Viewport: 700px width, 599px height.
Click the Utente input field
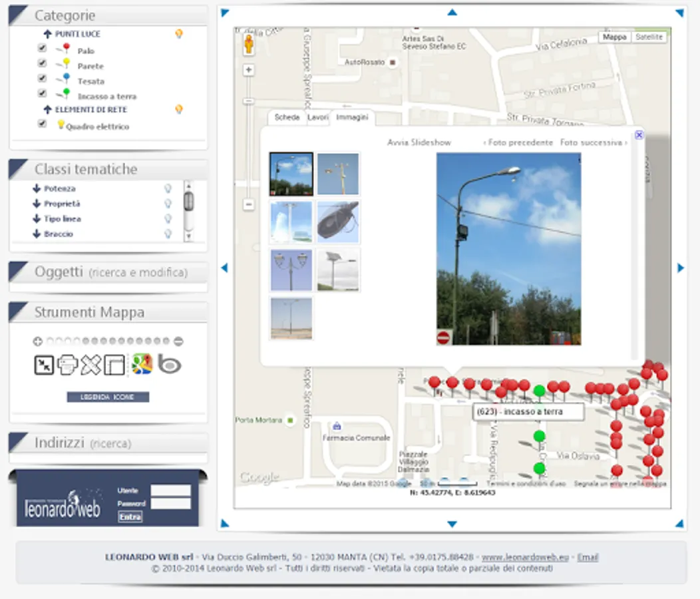pyautogui.click(x=170, y=491)
